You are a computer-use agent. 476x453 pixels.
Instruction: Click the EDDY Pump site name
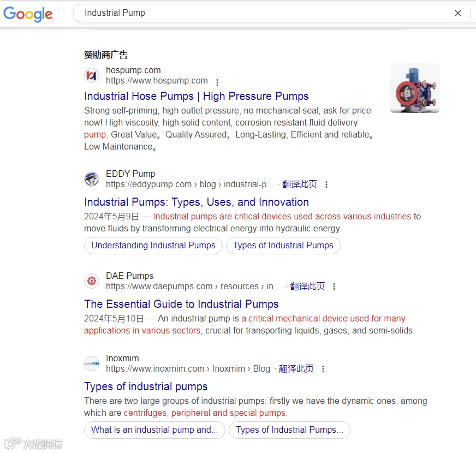pyautogui.click(x=130, y=174)
